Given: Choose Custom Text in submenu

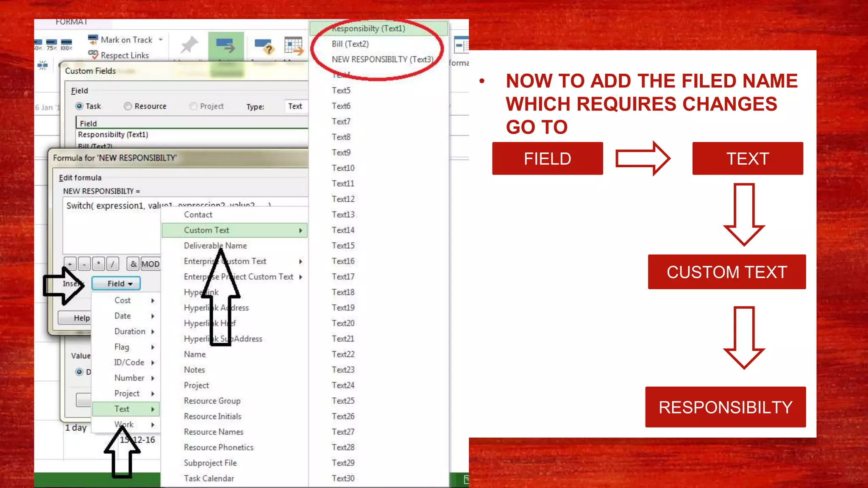Looking at the screenshot, I should [234, 230].
